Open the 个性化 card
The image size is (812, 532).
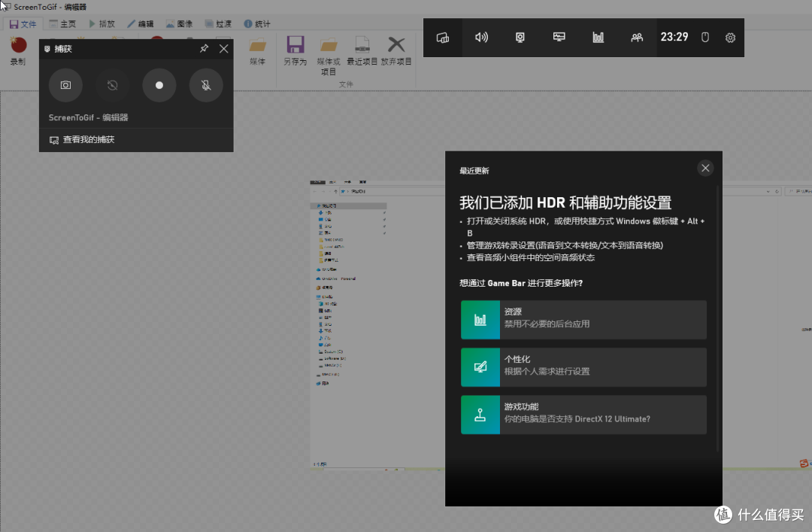pyautogui.click(x=583, y=367)
